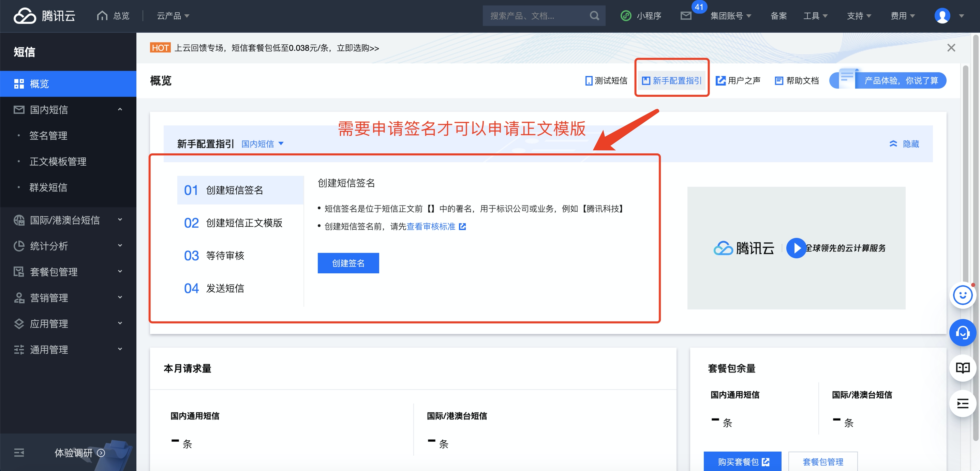Click the 产品体验,你说了算 banner button
This screenshot has height=471, width=980.
(x=888, y=80)
